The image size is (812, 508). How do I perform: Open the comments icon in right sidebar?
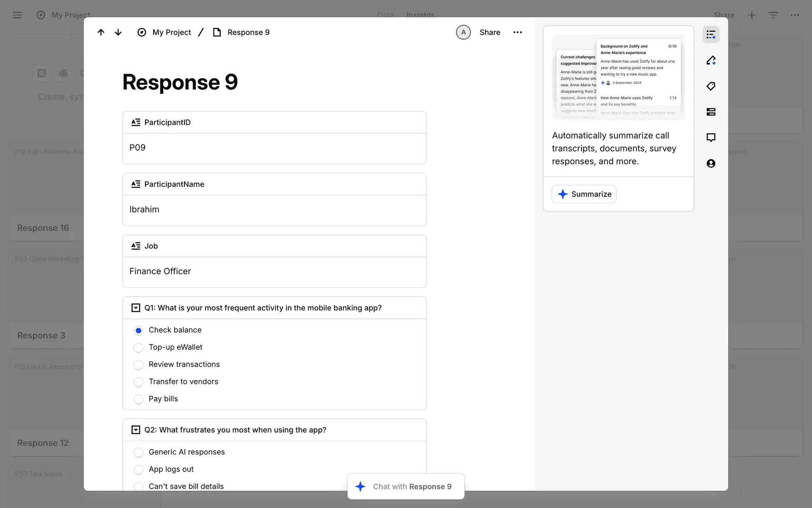[711, 138]
